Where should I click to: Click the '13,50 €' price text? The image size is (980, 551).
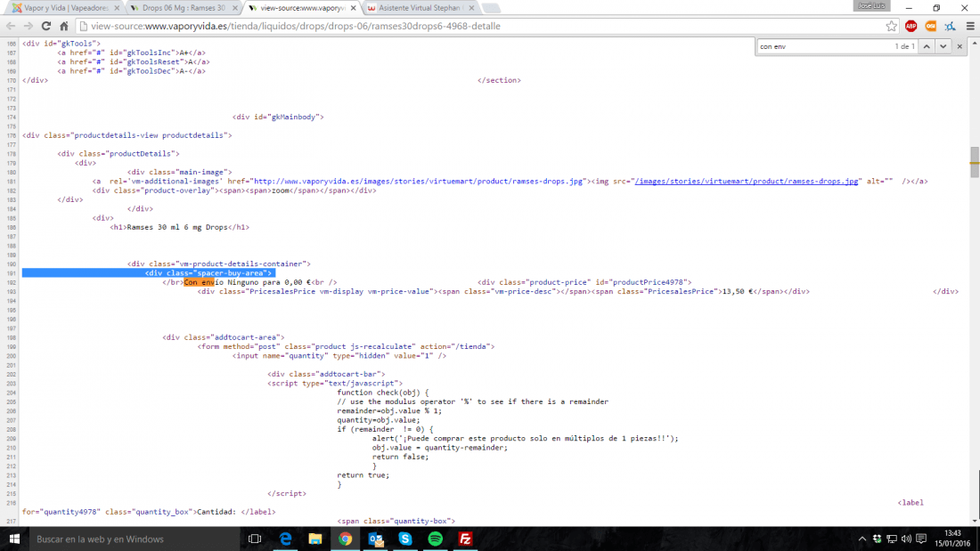[738, 291]
